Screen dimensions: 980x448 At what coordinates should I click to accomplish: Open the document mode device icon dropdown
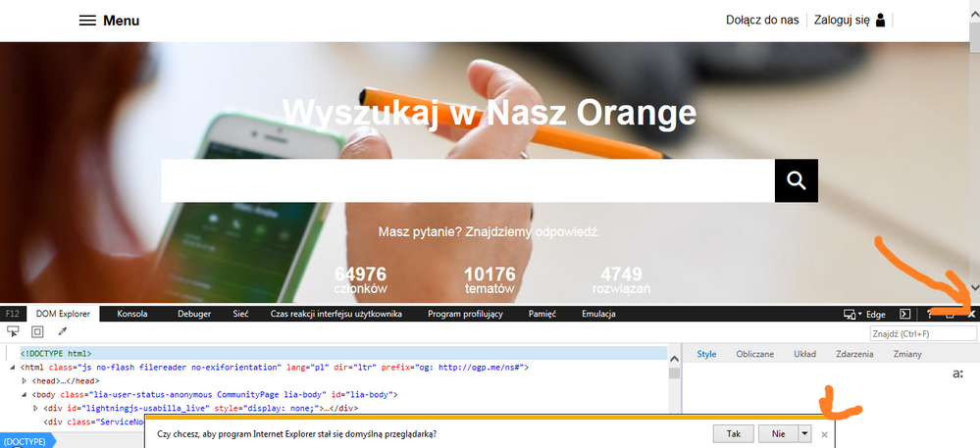click(x=852, y=314)
